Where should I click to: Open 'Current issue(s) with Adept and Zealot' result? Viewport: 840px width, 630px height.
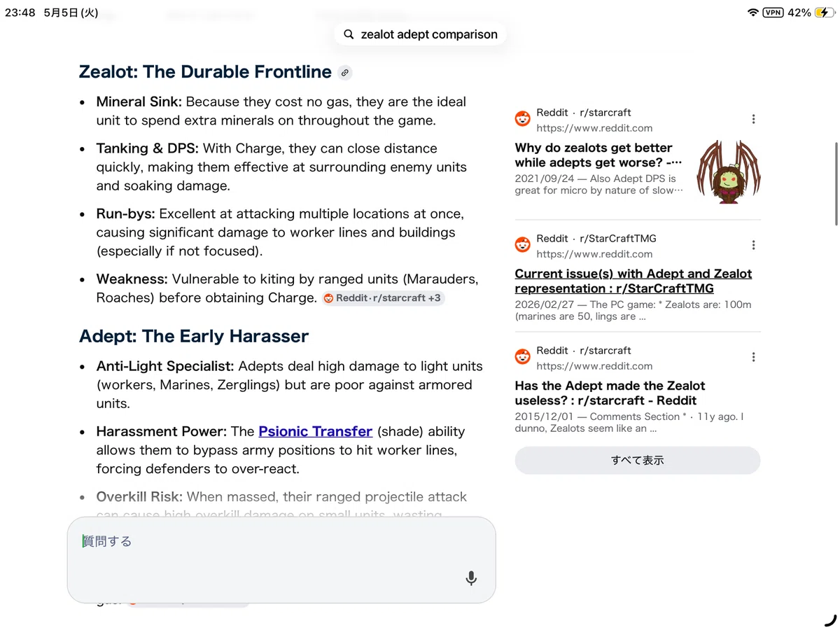[x=633, y=281]
